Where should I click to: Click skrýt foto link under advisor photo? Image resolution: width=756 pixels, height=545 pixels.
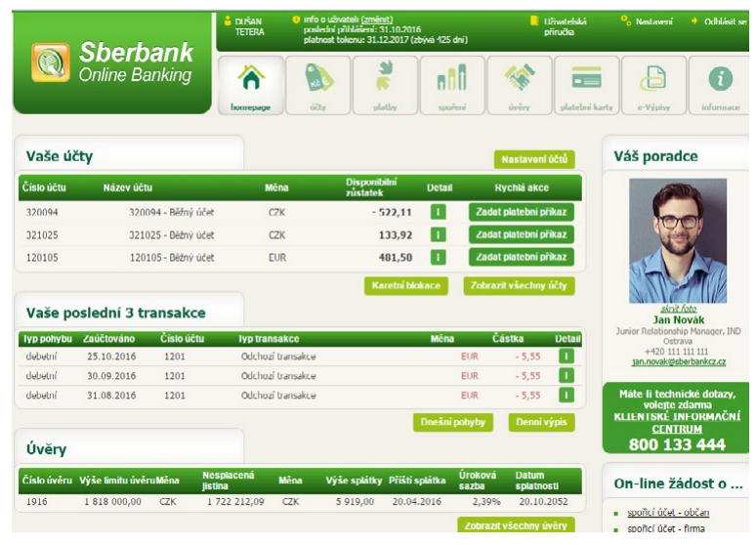tap(679, 309)
